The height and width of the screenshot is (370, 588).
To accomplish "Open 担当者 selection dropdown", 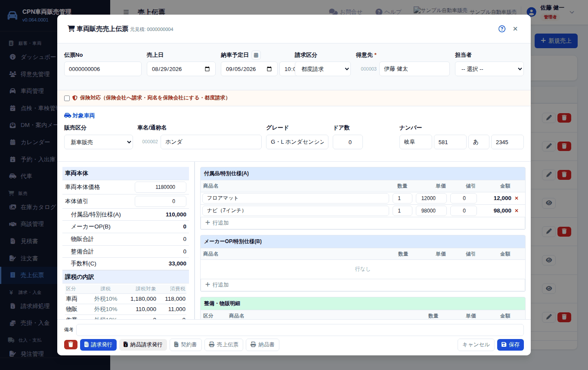I will [x=489, y=69].
